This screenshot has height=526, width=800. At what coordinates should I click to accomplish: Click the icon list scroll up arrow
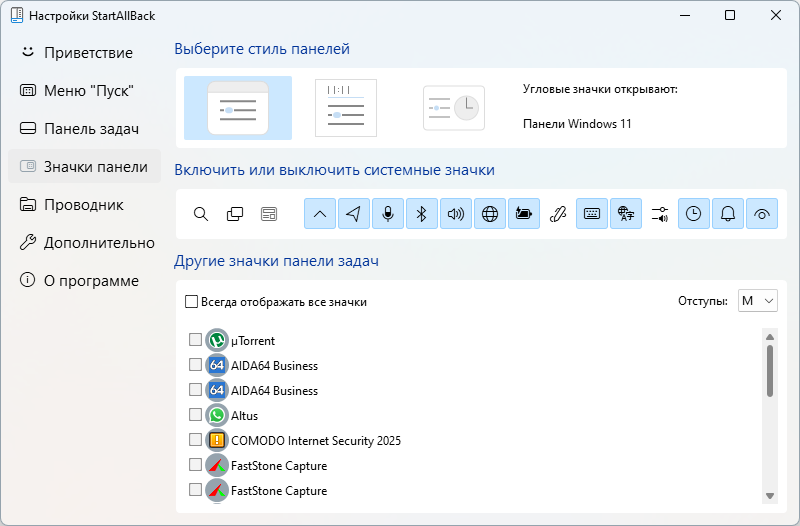coord(770,337)
